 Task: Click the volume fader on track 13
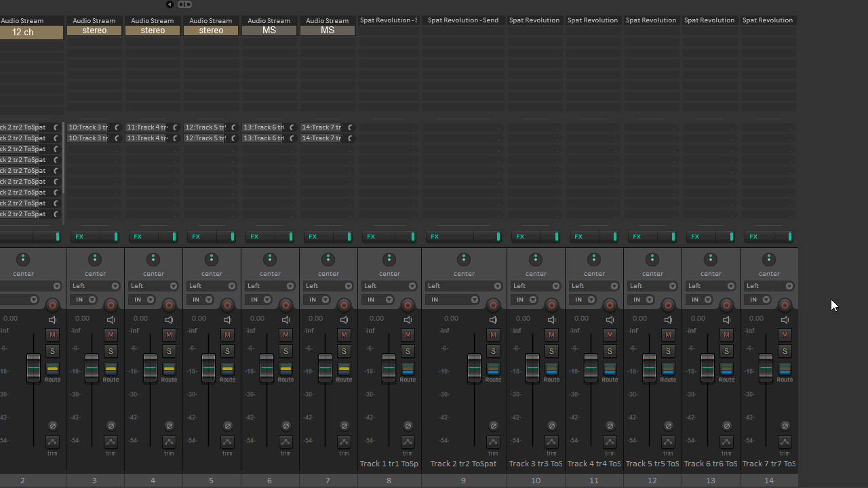[x=707, y=367]
